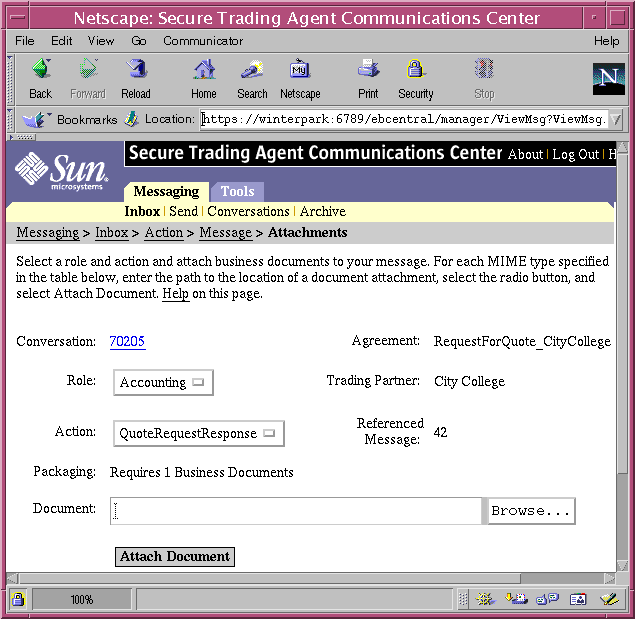Open the window menu button in title bar
The image size is (635, 619).
pyautogui.click(x=17, y=18)
